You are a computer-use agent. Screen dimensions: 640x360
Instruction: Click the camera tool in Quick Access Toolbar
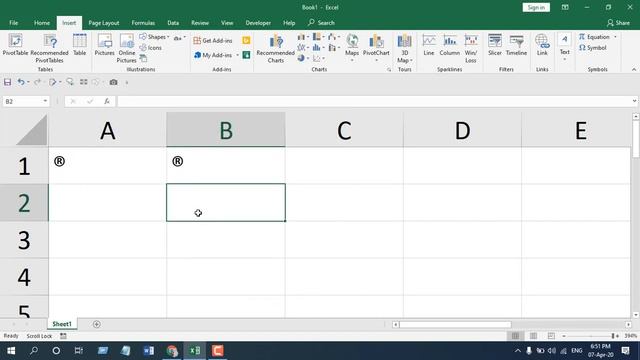click(113, 82)
